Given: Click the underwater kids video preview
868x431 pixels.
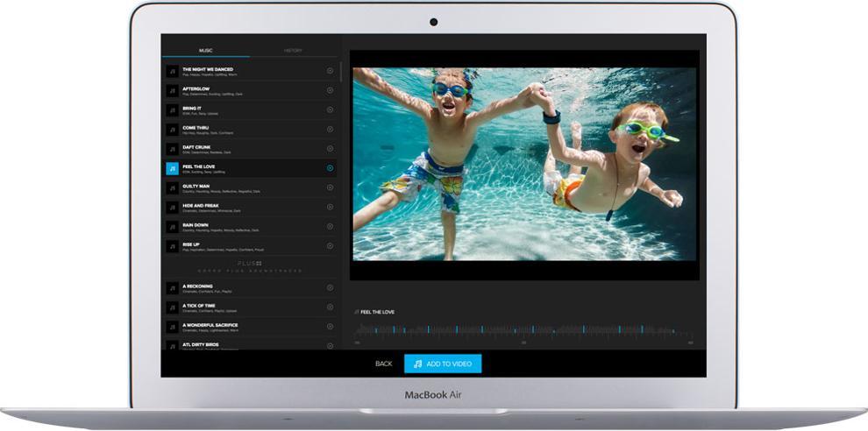Looking at the screenshot, I should [524, 164].
